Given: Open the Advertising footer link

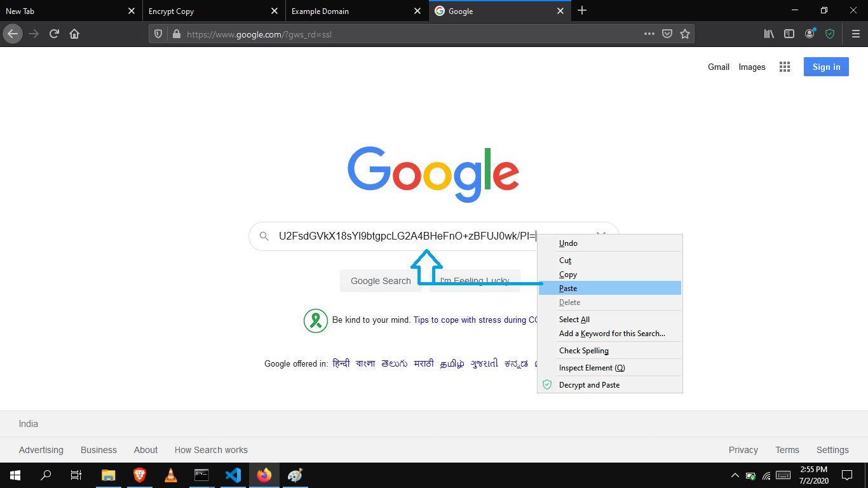Looking at the screenshot, I should point(41,450).
